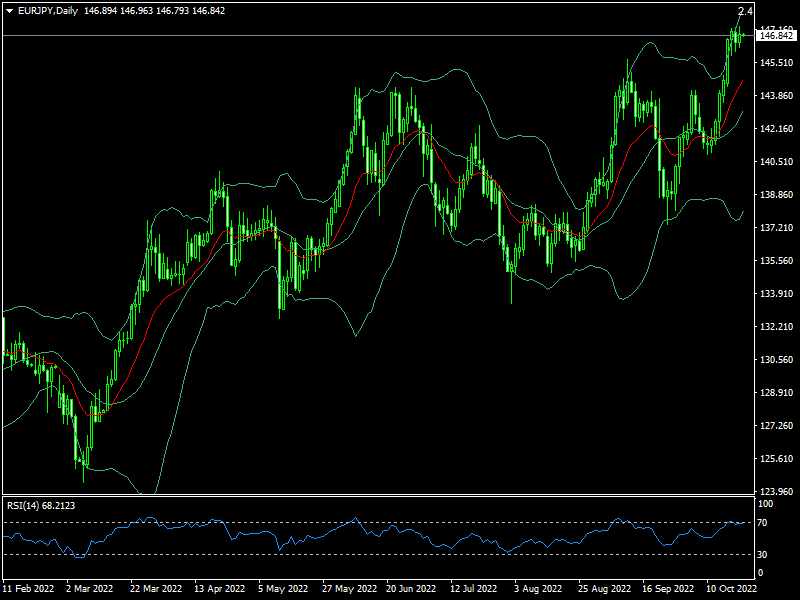Click the 12 Jul 2022 date label
800x600 pixels.
point(473,589)
